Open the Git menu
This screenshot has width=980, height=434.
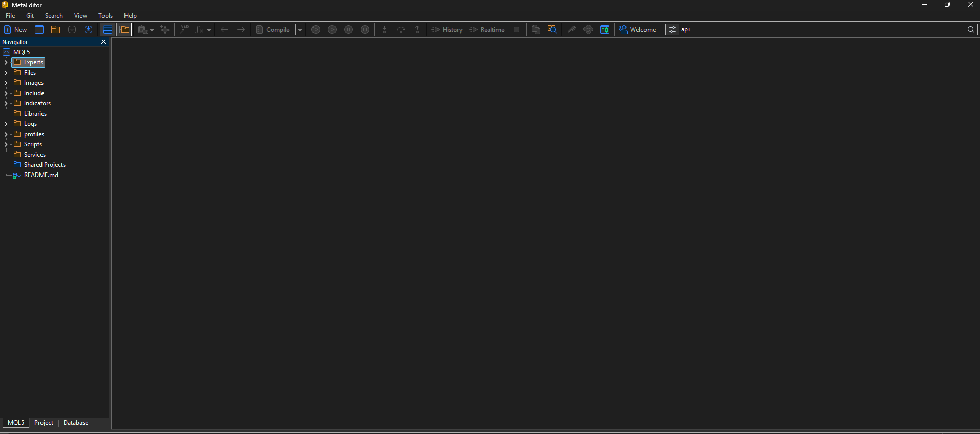coord(30,16)
